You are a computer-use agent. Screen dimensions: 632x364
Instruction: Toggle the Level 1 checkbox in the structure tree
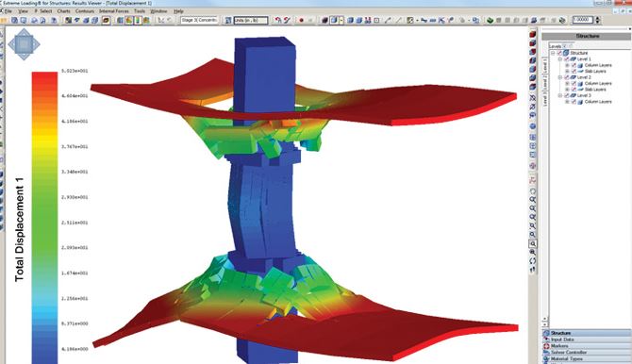[x=567, y=58]
